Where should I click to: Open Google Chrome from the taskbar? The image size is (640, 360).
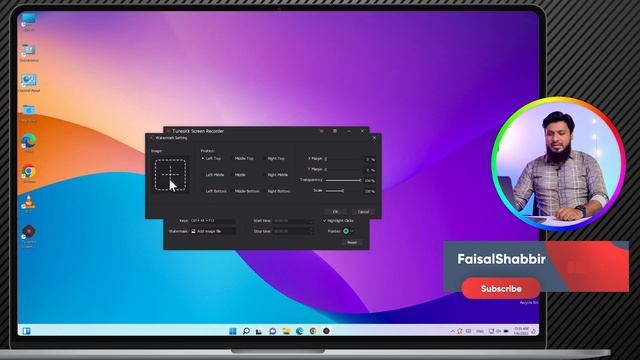click(x=313, y=331)
